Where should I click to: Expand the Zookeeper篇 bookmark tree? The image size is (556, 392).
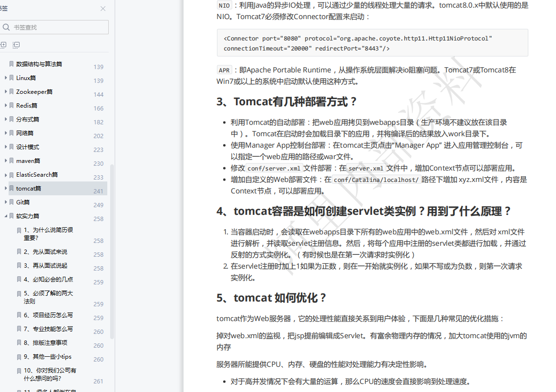coord(5,91)
